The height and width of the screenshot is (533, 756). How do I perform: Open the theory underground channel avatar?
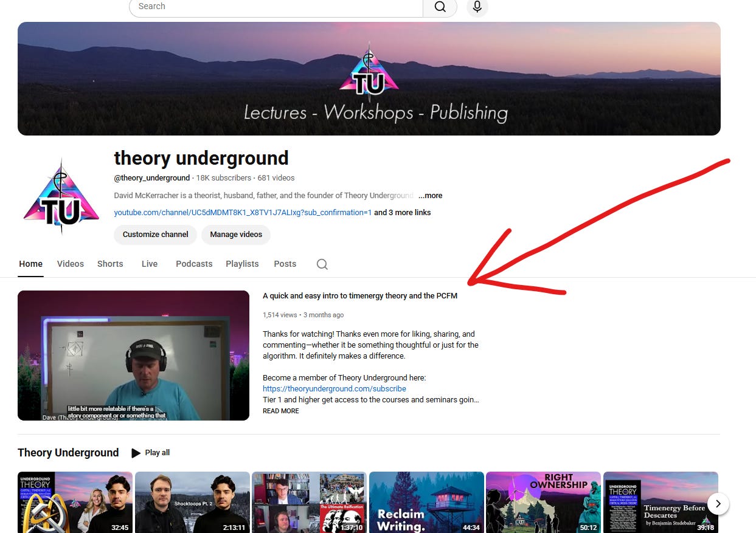(61, 197)
